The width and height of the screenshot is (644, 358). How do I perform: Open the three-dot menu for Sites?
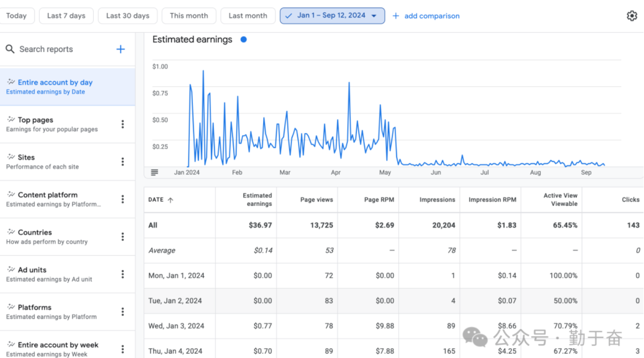pyautogui.click(x=123, y=162)
